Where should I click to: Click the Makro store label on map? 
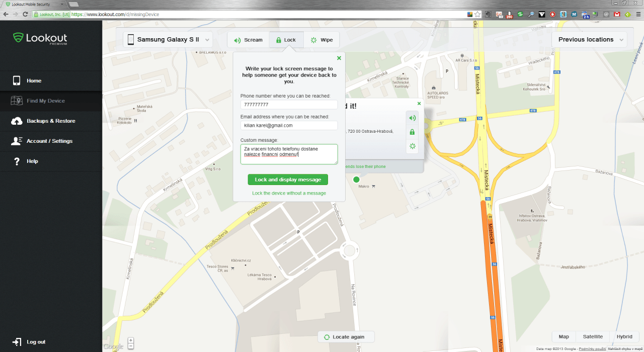coord(364,187)
